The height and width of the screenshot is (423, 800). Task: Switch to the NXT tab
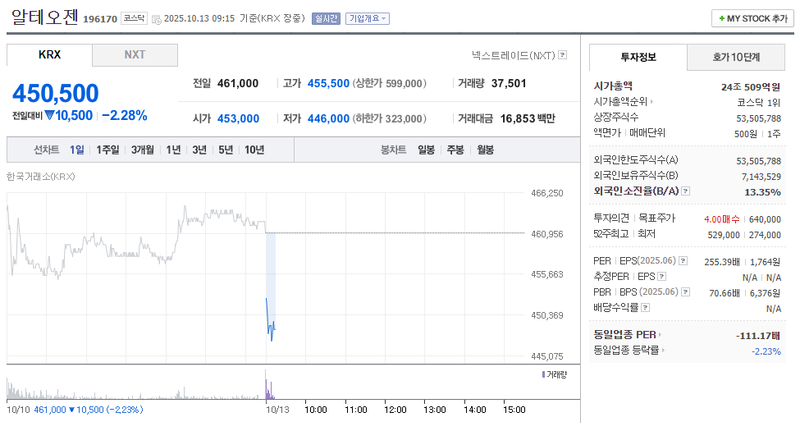134,55
